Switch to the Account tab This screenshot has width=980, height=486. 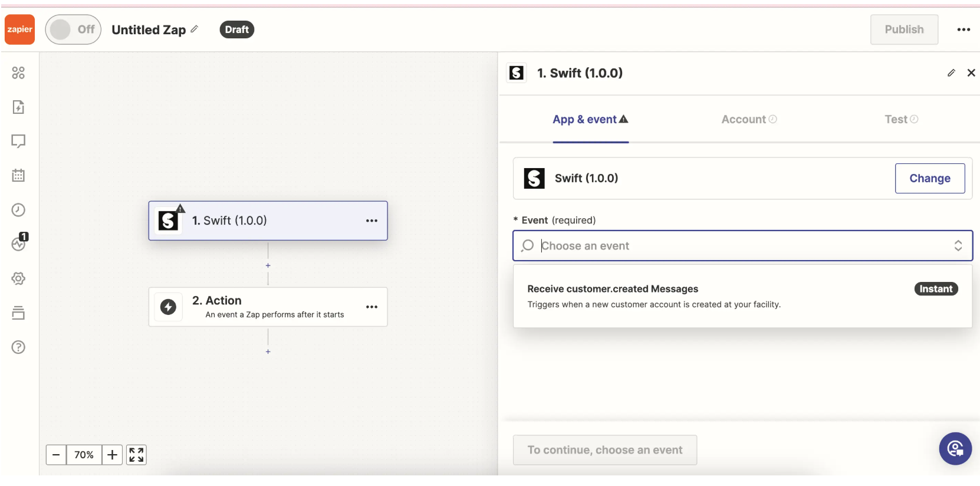pos(749,120)
